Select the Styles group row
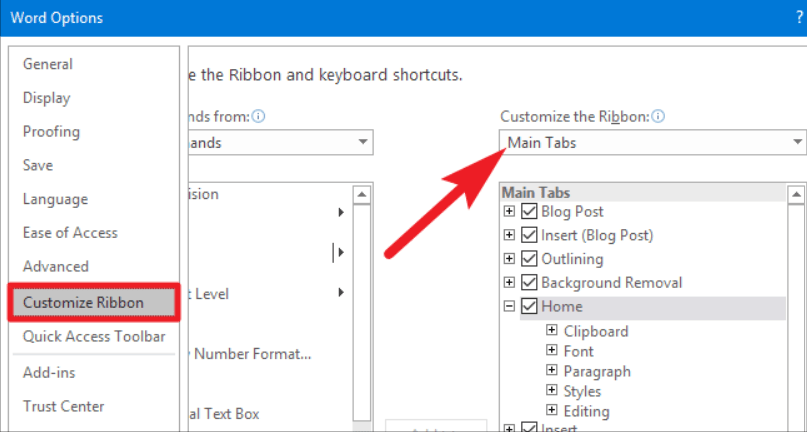 point(582,391)
